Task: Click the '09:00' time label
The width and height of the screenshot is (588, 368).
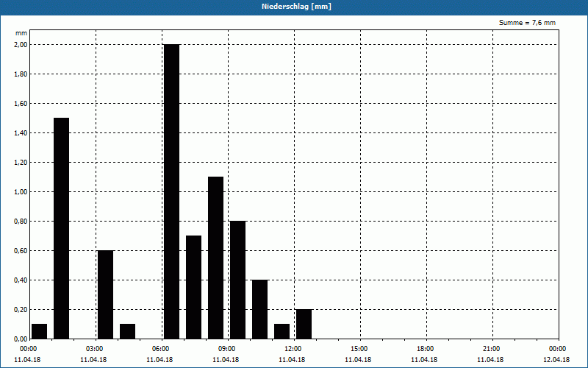Action: tap(229, 349)
